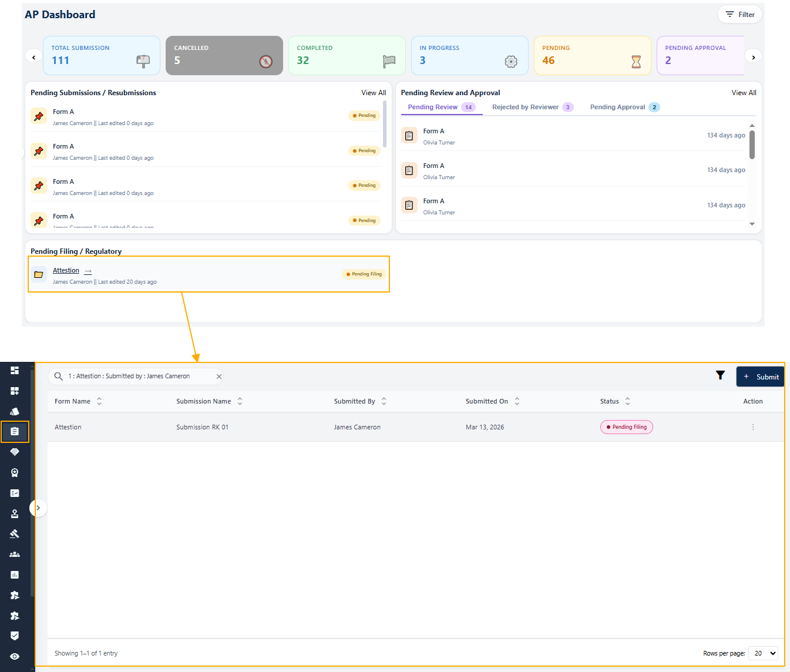Open the dashboard icon in the sidebar

[15, 370]
